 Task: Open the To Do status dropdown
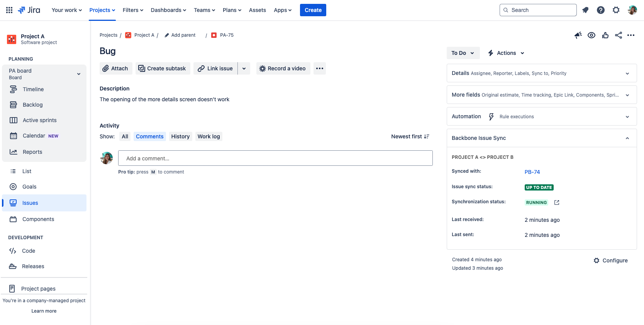click(463, 53)
